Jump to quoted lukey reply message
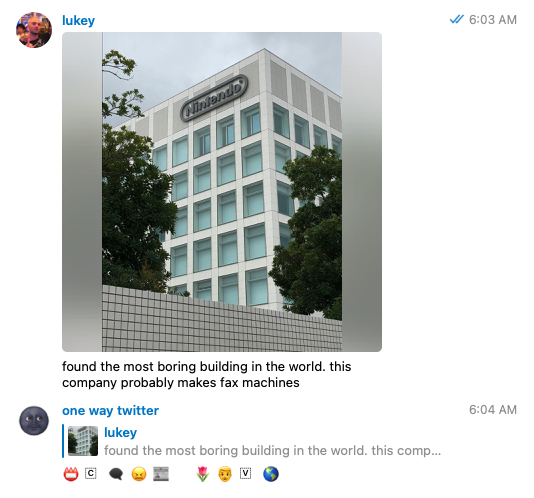Screen dimensions: 534x498 (252, 441)
